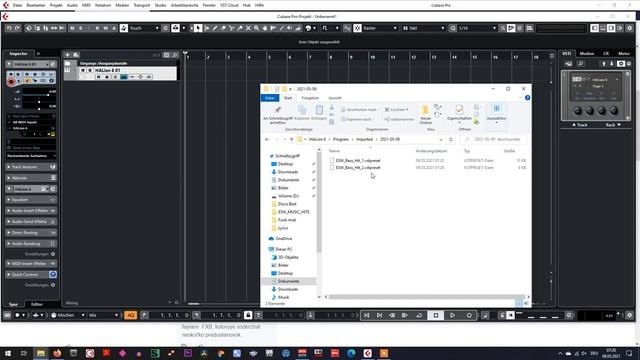
Task: Click the Record button in transport bar
Action: point(469,315)
